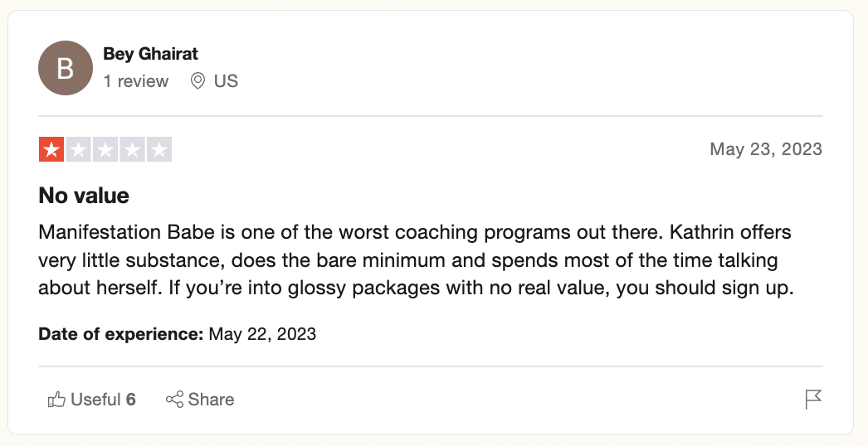The height and width of the screenshot is (446, 868).
Task: Click the Share button label
Action: tap(211, 400)
